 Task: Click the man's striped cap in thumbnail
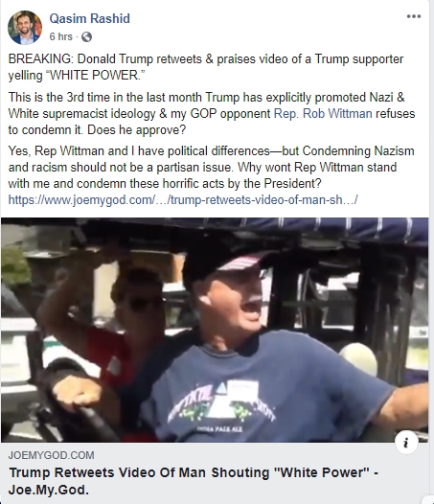(x=232, y=262)
